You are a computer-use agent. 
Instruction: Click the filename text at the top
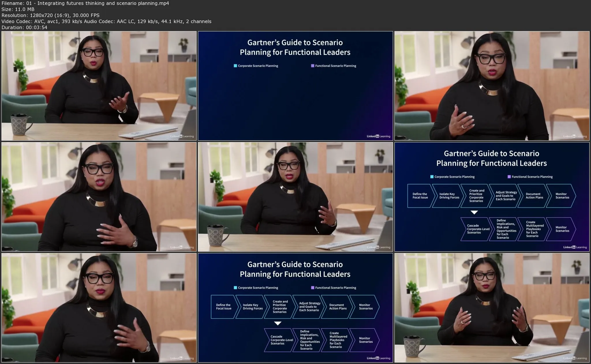(85, 3)
